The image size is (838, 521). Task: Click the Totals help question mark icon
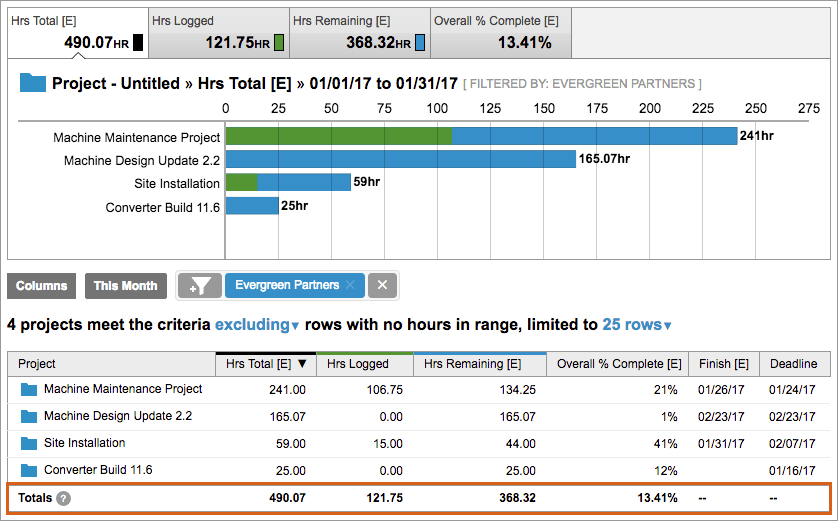[63, 498]
